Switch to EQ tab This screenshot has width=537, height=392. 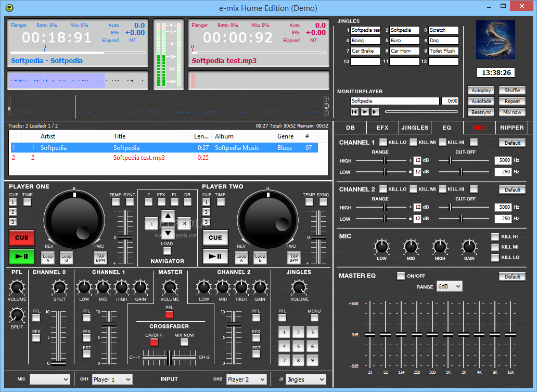click(446, 128)
